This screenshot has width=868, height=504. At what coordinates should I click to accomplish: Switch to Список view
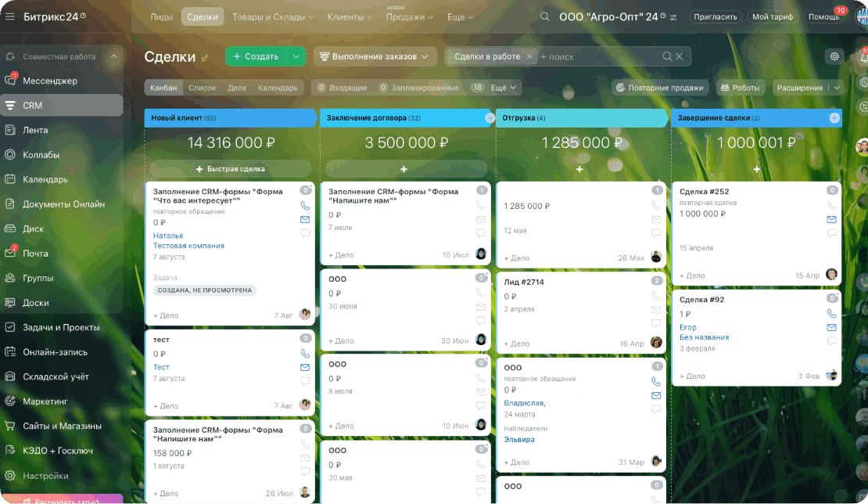[x=202, y=88]
